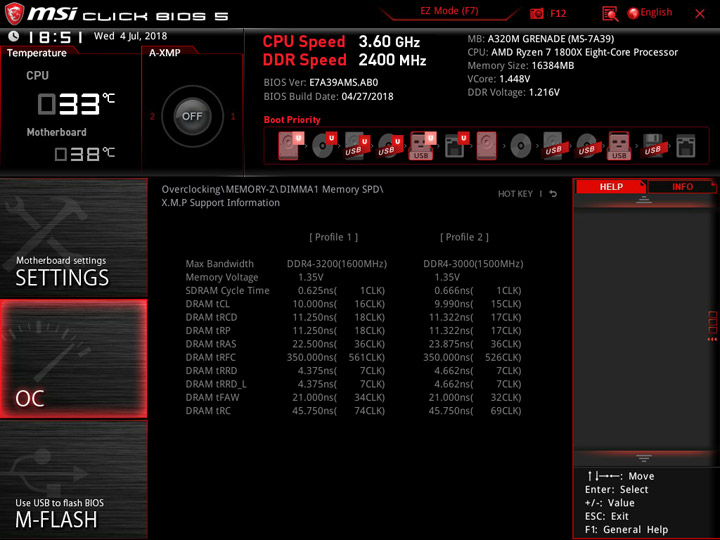Click the DRAM tRC row label
Screen dimensions: 720x540
coord(208,411)
